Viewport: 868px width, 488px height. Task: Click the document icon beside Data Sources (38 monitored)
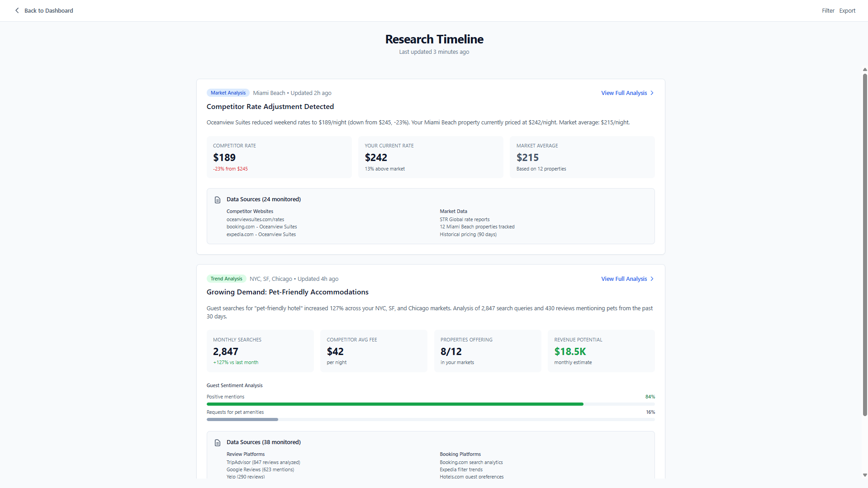pyautogui.click(x=218, y=442)
